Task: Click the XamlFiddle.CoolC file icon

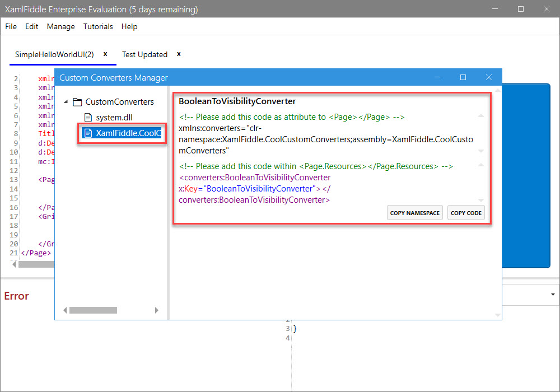Action: point(88,133)
